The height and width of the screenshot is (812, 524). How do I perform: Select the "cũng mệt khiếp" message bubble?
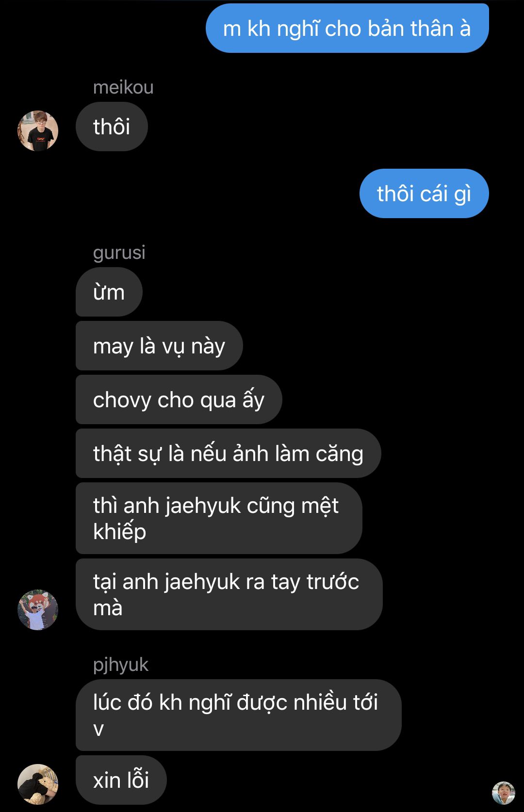coord(219,518)
